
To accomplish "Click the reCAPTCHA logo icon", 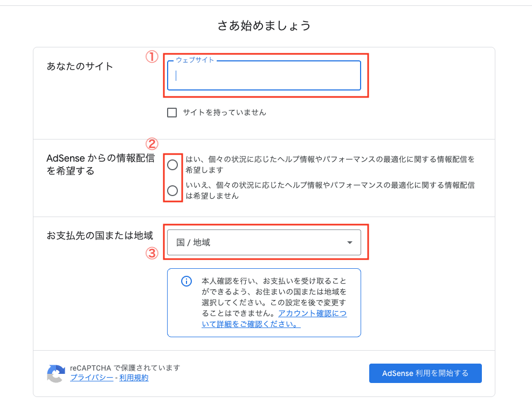I will [x=56, y=373].
